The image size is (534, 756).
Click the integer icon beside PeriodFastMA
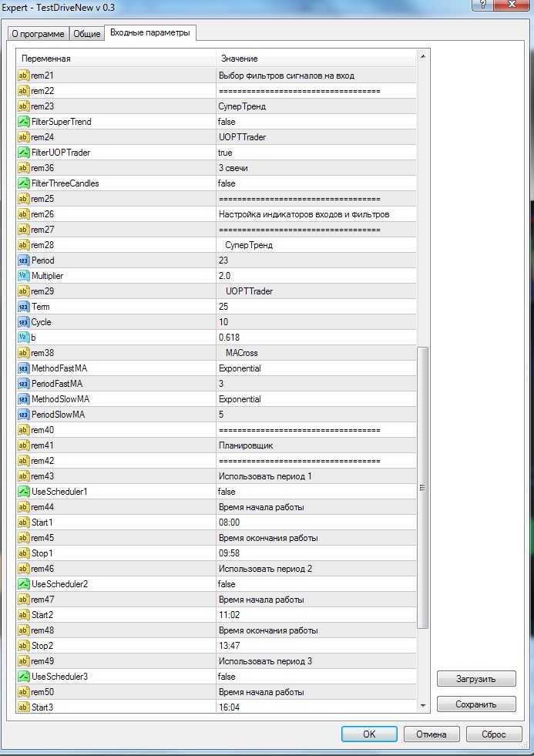[x=24, y=385]
